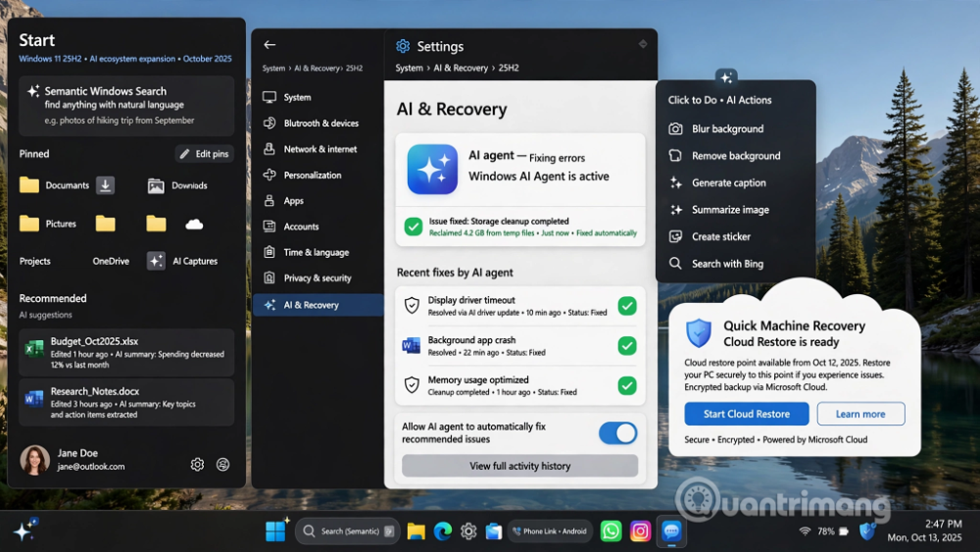Open Settings gear on the taskbar
Viewport: 980px width, 552px height.
tap(468, 531)
